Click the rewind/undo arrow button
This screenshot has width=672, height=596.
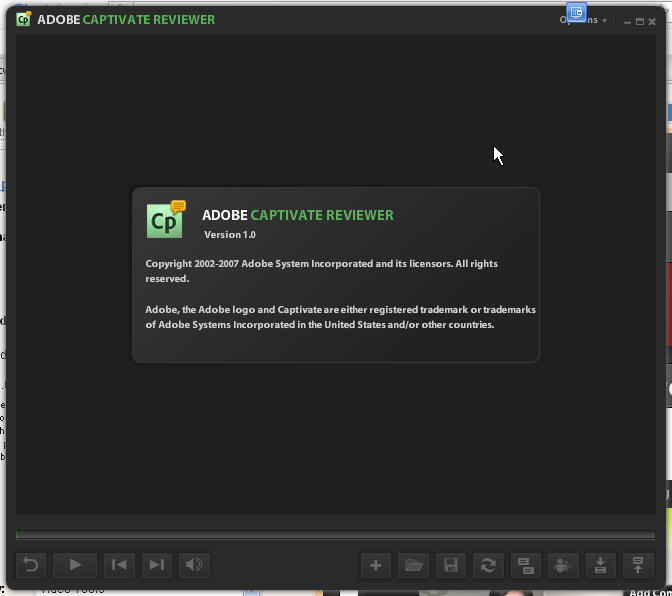click(x=31, y=565)
